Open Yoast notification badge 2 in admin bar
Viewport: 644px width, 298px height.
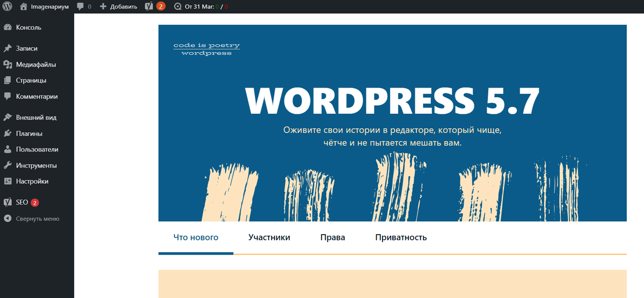pos(160,6)
